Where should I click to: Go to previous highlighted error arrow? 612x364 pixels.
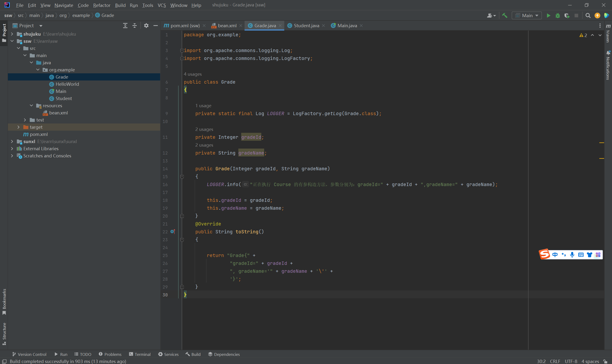(592, 35)
